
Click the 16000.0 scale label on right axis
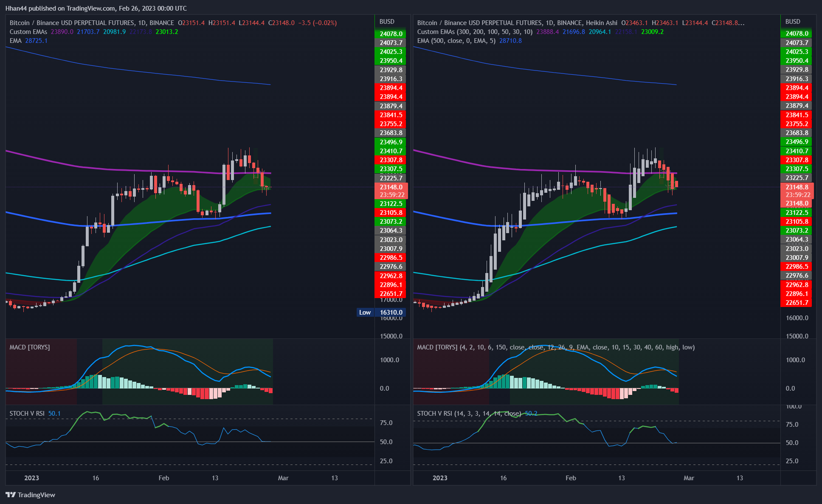click(x=797, y=318)
